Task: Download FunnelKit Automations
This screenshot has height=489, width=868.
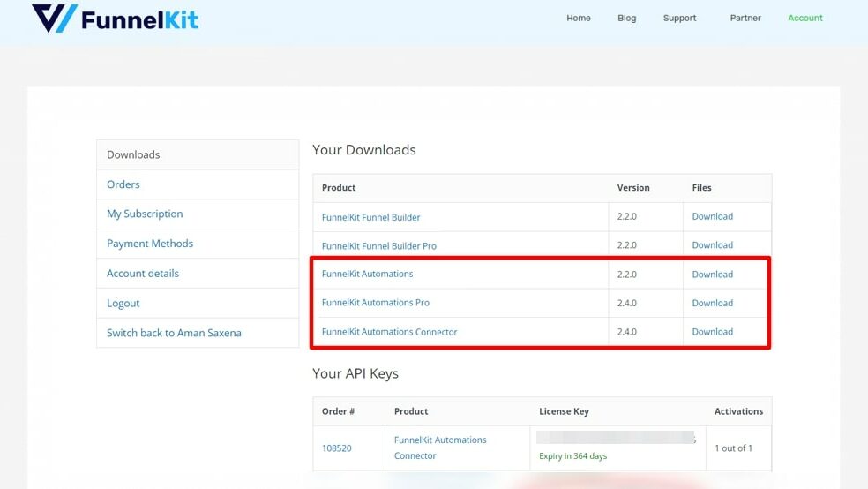Action: (713, 275)
